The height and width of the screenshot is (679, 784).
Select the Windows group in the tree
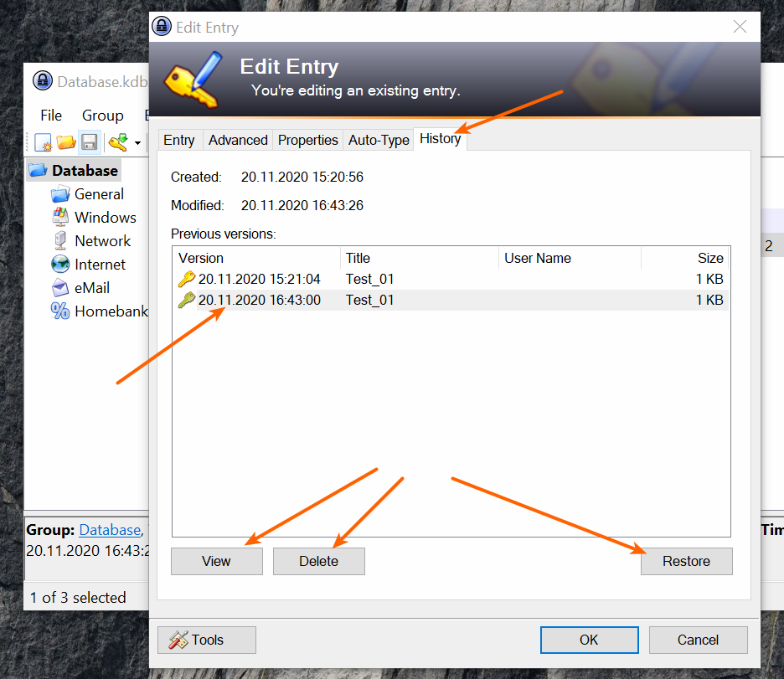pyautogui.click(x=105, y=217)
